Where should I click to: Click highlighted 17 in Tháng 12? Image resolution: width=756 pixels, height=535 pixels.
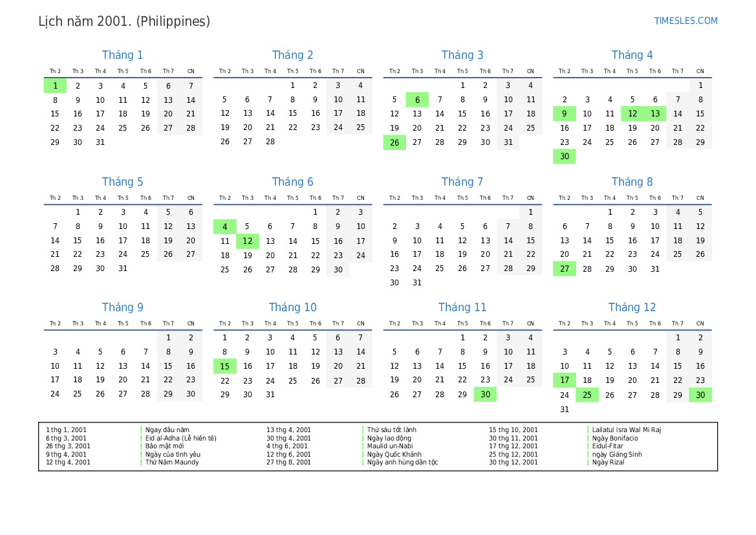point(565,380)
